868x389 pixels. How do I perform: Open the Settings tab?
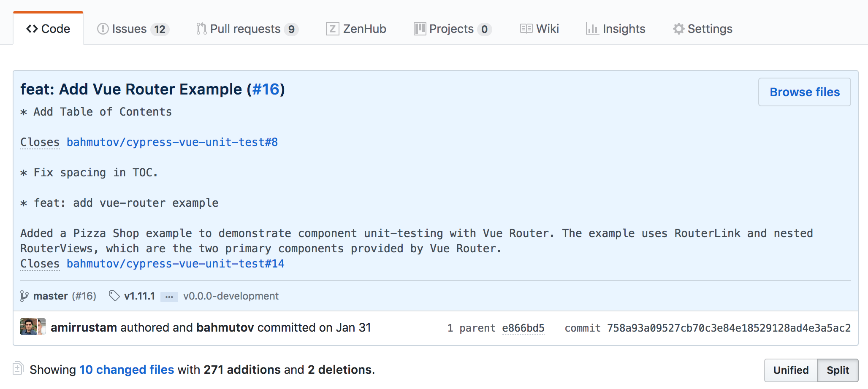[703, 29]
